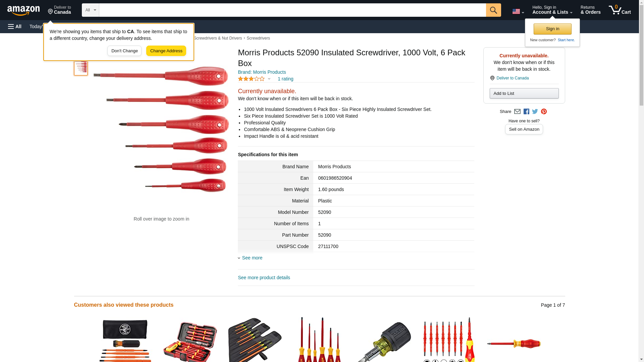Open the All search category dropdown
Screen dimensions: 644x362
[90, 10]
